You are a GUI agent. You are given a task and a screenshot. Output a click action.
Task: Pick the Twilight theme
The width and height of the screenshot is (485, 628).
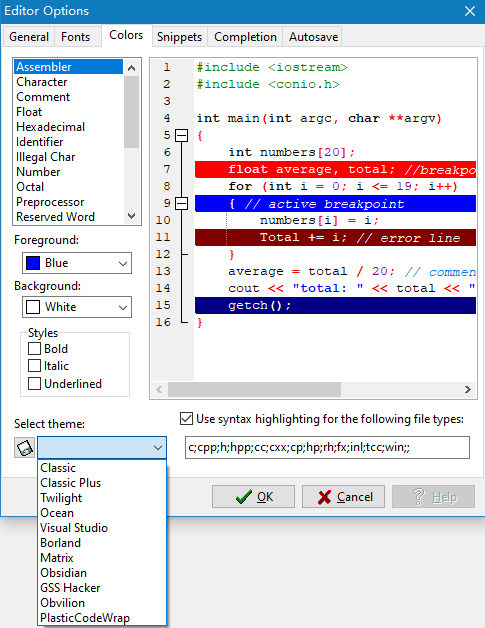point(102,498)
